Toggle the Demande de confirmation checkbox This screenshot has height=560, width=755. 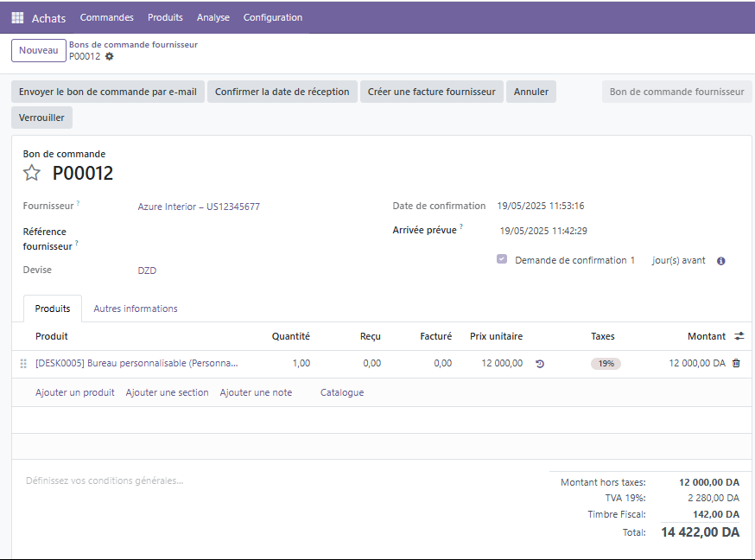point(502,259)
